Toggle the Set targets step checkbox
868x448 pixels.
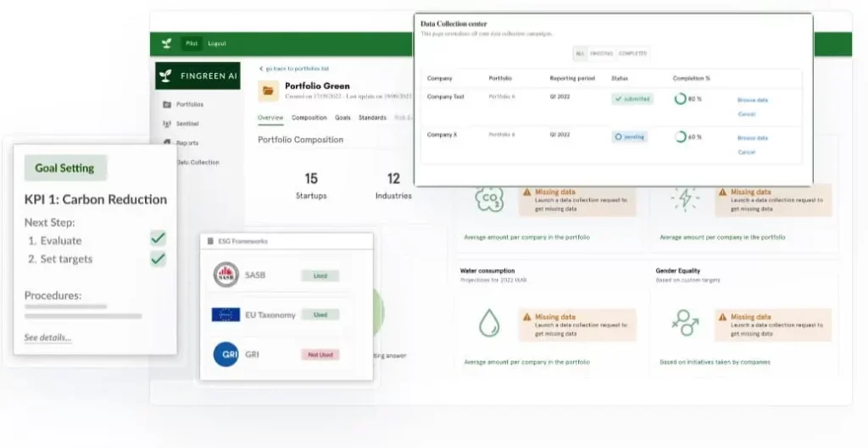(158, 258)
